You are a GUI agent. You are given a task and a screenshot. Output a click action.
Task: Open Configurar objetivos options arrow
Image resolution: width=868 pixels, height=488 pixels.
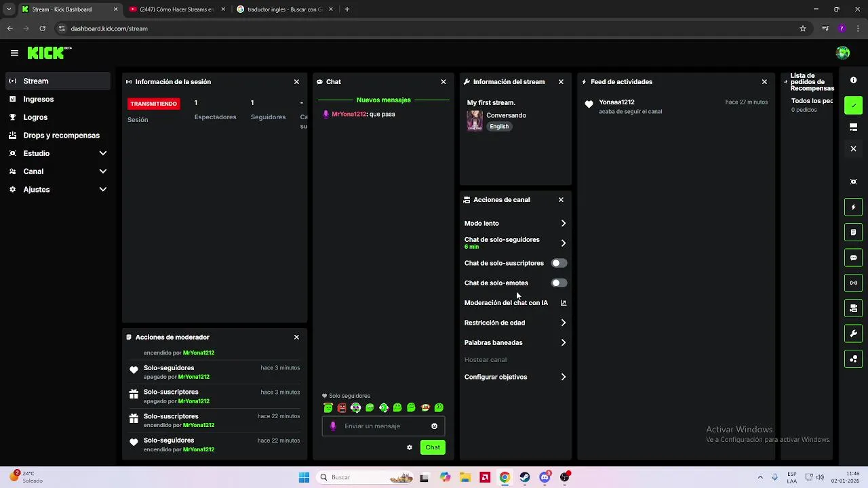click(563, 378)
